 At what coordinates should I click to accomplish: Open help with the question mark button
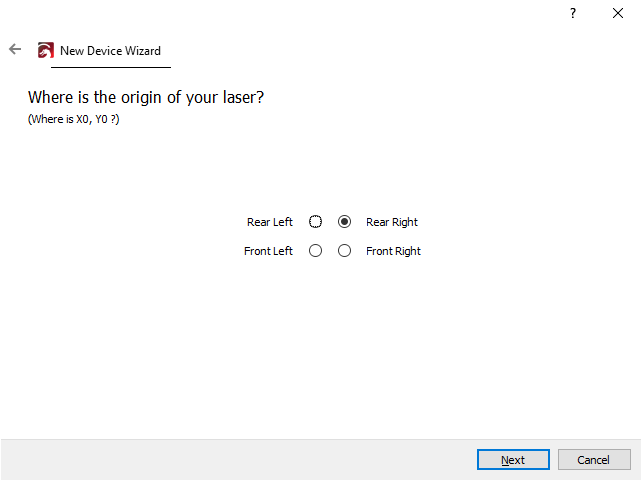(x=573, y=13)
